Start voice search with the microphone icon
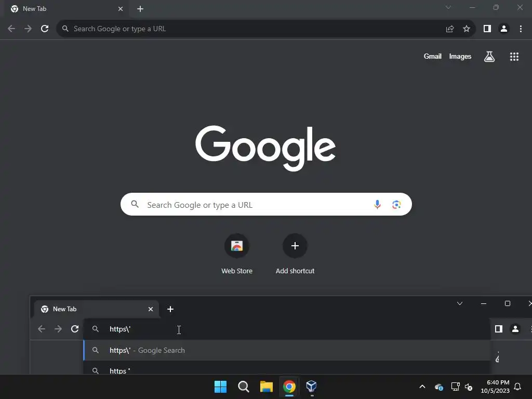This screenshot has height=399, width=532. (377, 204)
